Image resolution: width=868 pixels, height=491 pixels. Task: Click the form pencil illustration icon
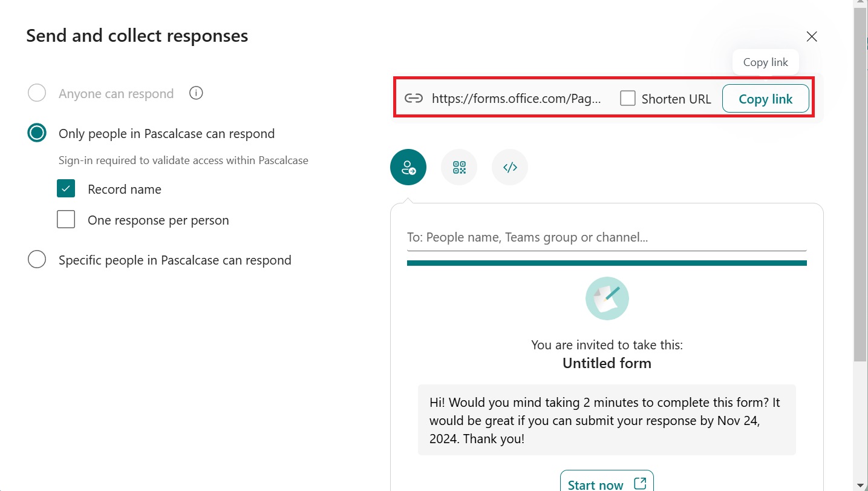(x=607, y=298)
